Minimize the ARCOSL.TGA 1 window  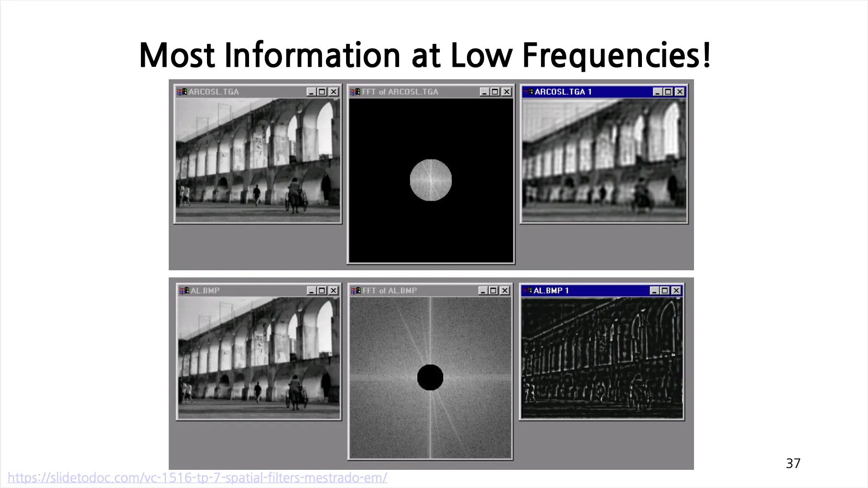(658, 92)
